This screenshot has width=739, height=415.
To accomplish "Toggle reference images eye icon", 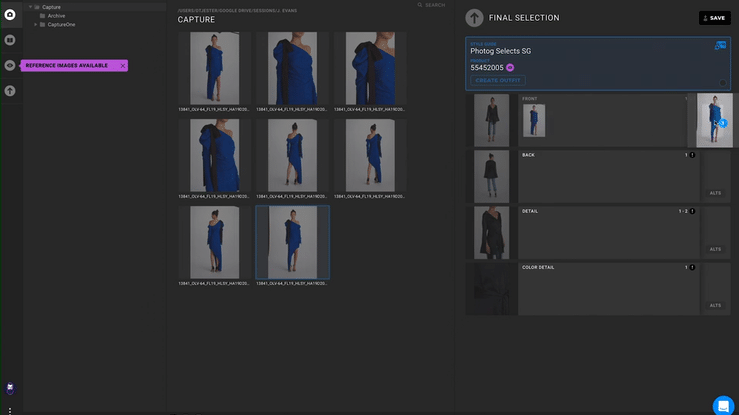I will 10,65.
